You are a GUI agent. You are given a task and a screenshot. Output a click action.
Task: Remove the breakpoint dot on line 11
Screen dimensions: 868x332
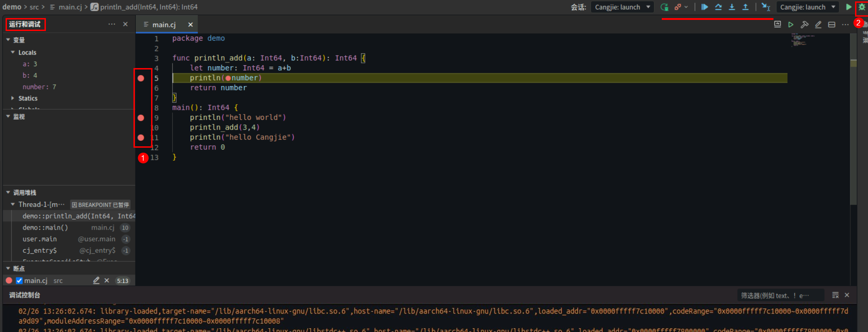pyautogui.click(x=141, y=138)
